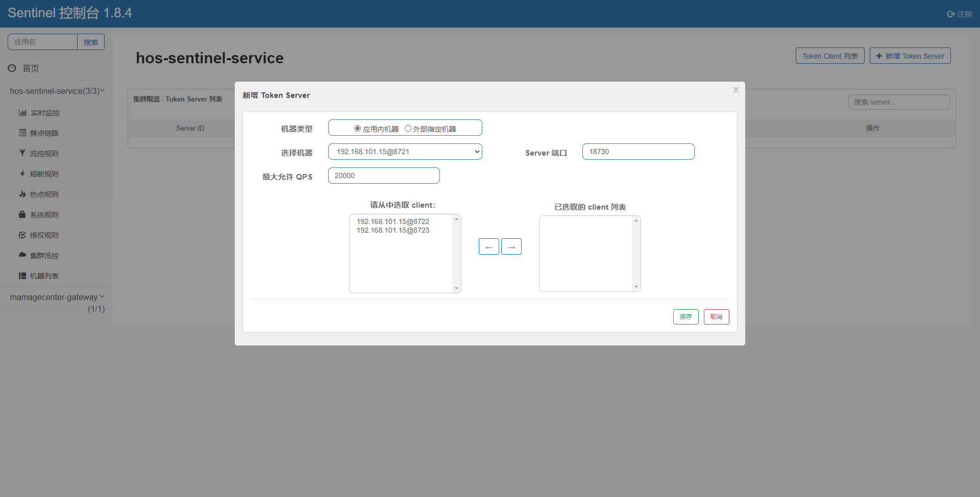Click the logout icon at top right
Viewport: 980px width, 497px height.
pyautogui.click(x=951, y=14)
